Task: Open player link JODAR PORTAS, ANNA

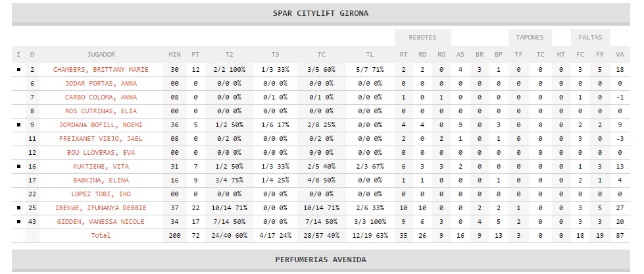Action: 101,84
